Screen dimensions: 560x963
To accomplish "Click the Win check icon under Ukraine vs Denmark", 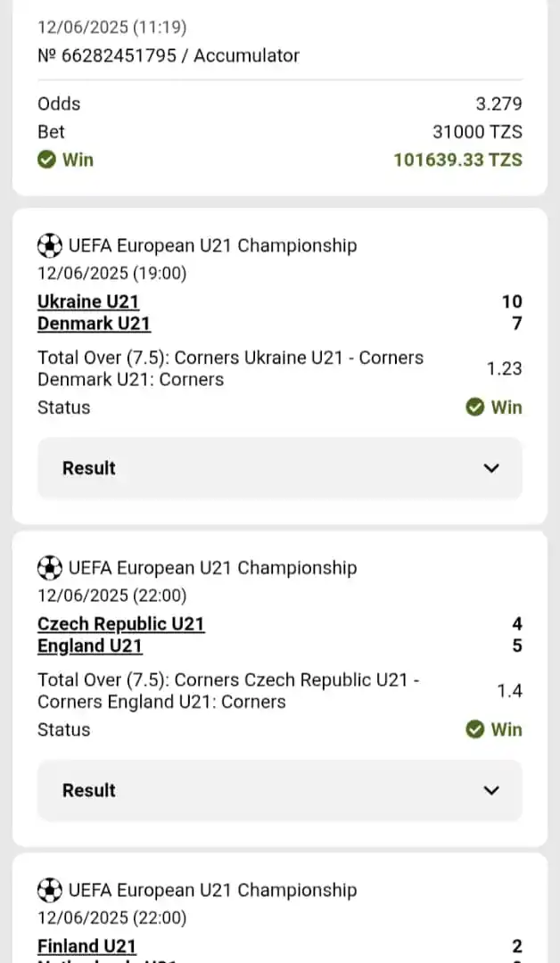I will click(x=474, y=407).
